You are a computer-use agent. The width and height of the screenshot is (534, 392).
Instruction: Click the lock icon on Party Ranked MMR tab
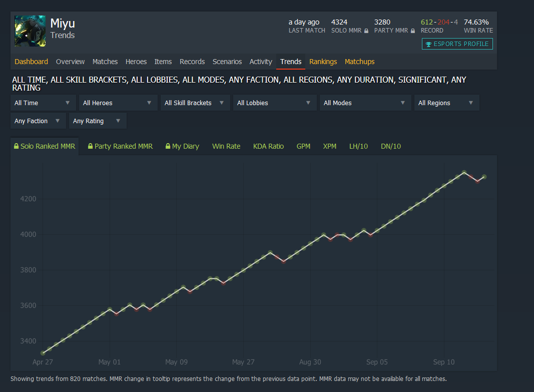tap(90, 146)
